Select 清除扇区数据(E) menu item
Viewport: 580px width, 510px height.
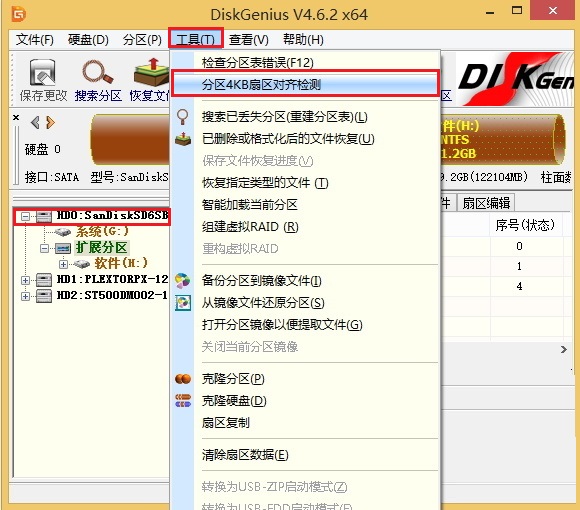click(305, 455)
